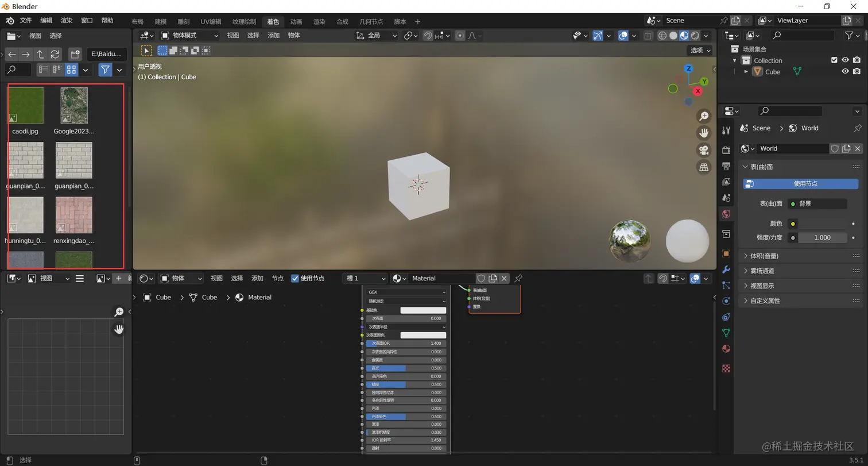Open Modifiers wrench properties tab

tap(726, 269)
